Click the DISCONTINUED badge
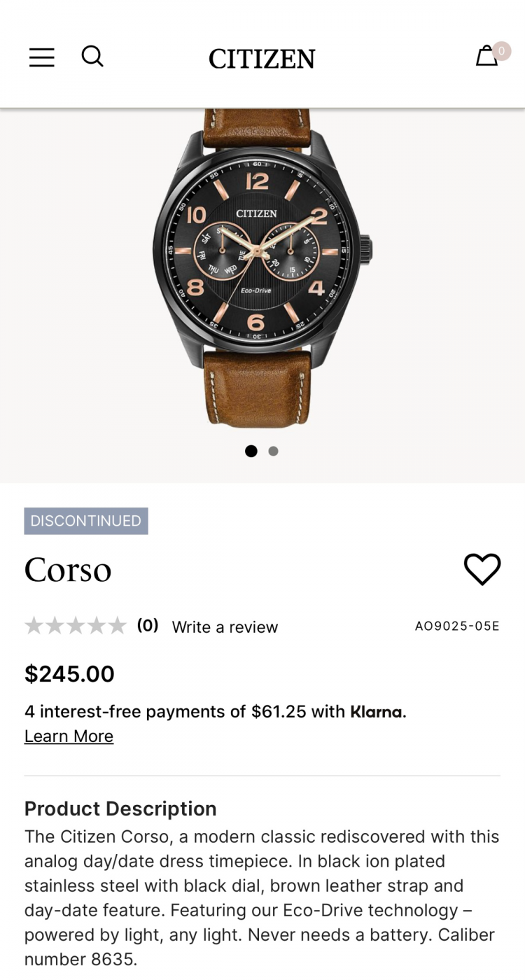525x980 pixels. (86, 521)
